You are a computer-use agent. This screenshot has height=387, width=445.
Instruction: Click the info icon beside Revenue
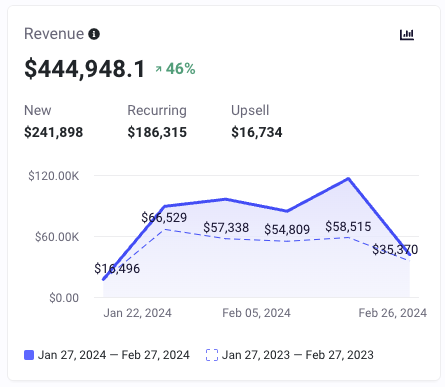pyautogui.click(x=94, y=34)
